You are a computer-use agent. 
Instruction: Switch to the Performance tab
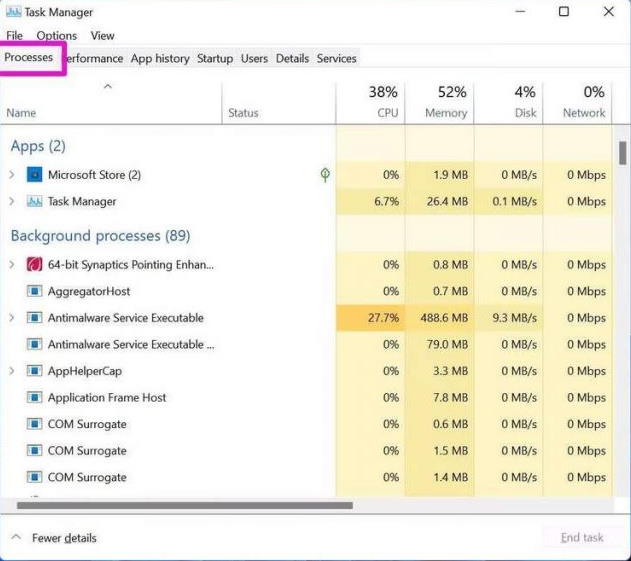(95, 59)
